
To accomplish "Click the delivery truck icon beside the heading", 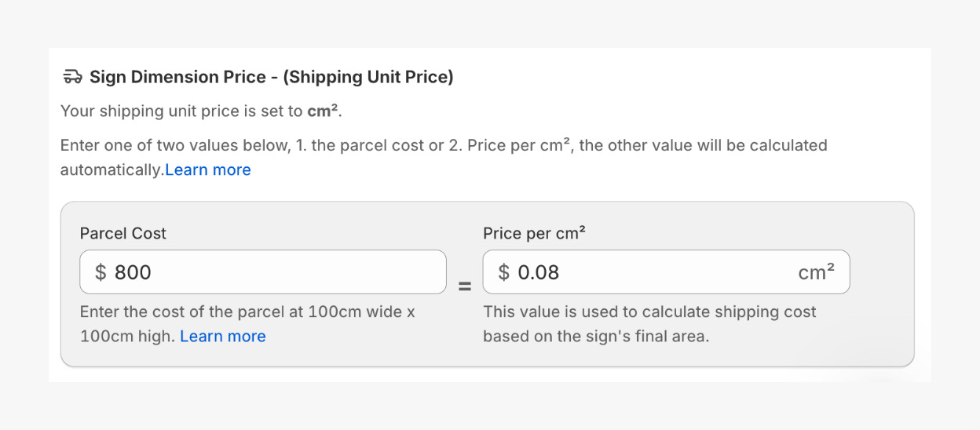I will pyautogui.click(x=72, y=77).
